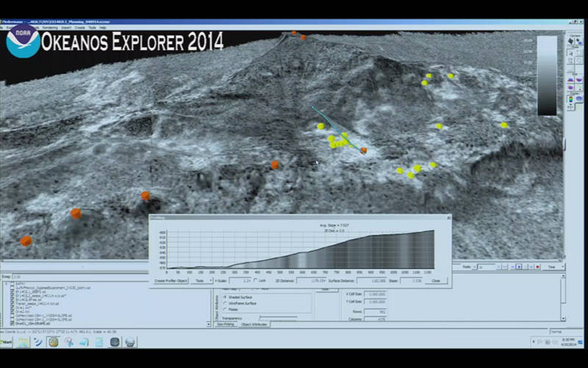Select Wireframe Surface radio button
588x368 pixels.
pos(225,303)
